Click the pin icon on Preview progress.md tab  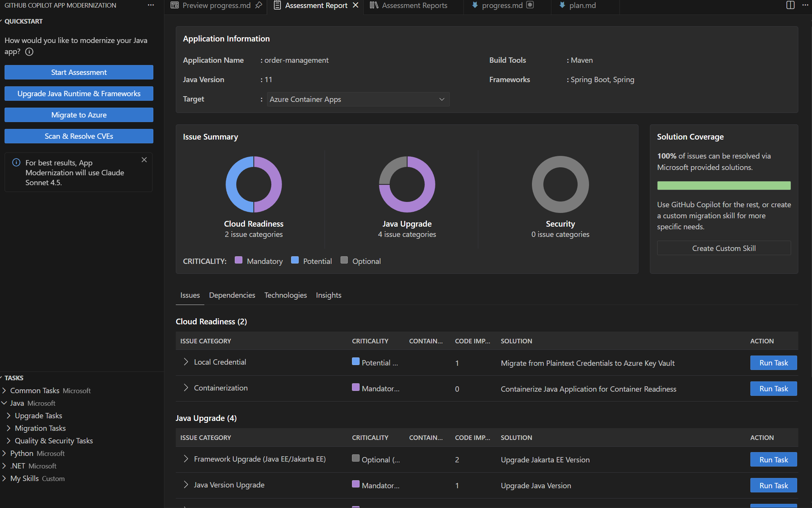pos(259,5)
